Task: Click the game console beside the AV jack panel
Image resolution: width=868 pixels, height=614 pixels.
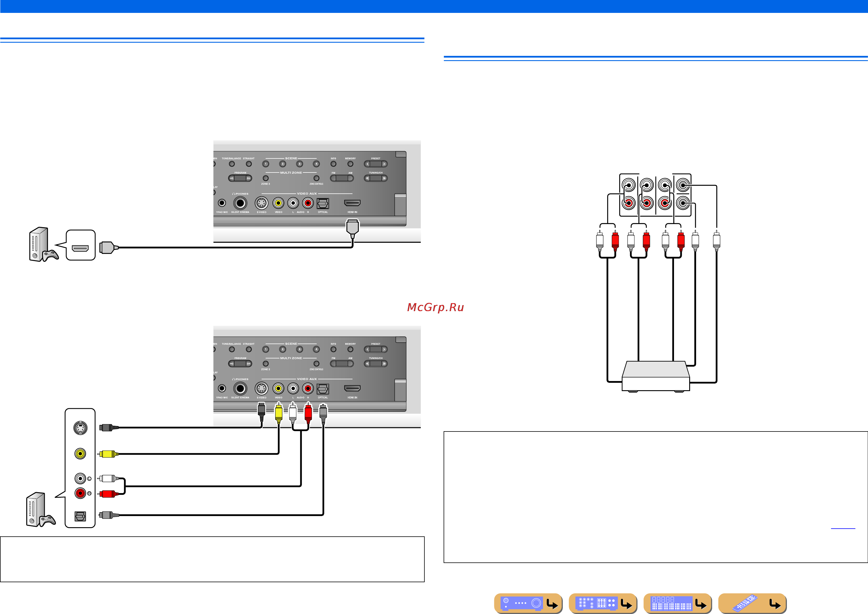Action: click(x=41, y=510)
